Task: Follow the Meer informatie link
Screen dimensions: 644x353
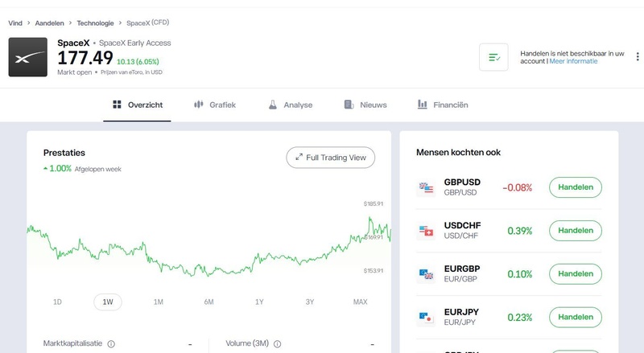Action: click(573, 61)
